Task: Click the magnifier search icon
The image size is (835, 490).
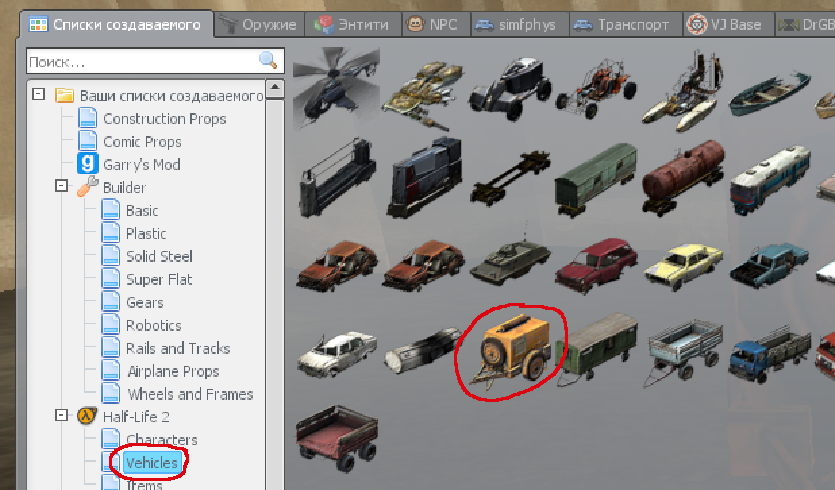Action: click(x=268, y=60)
